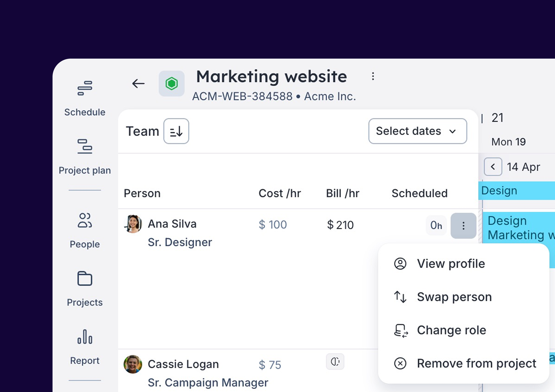
Task: Click Ana Silva's 0h scheduled hours chip
Action: click(436, 226)
